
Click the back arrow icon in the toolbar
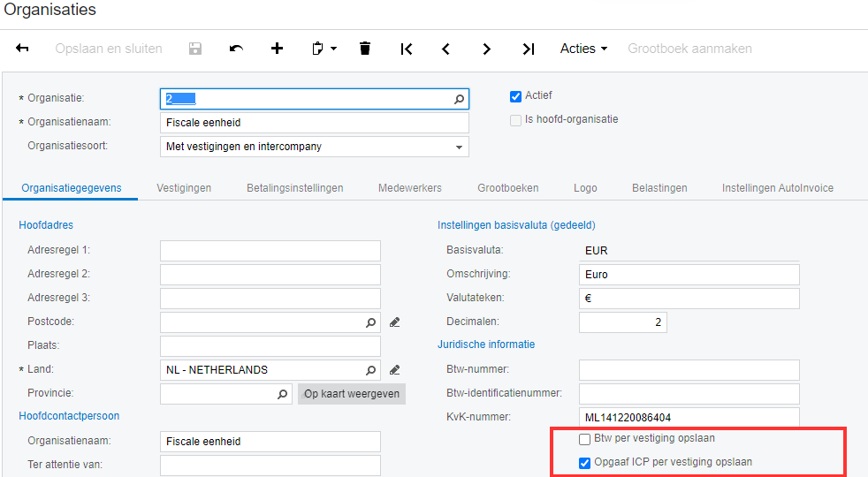click(22, 49)
